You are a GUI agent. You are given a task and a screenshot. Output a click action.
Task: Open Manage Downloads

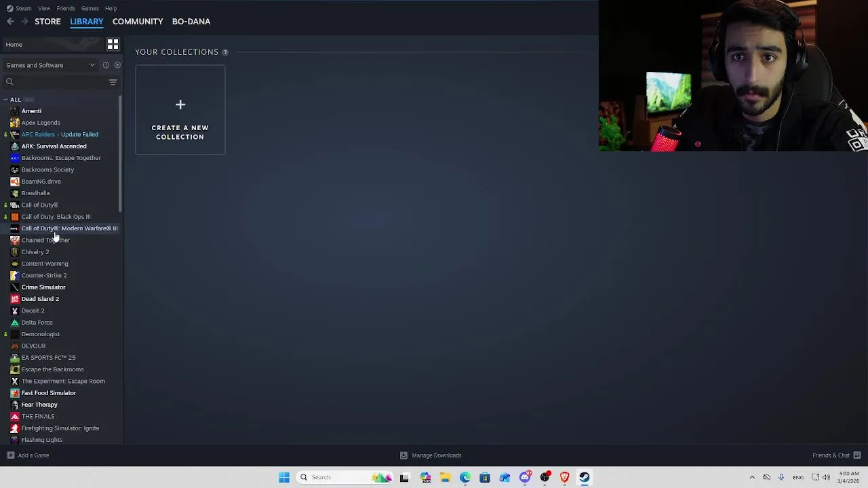pyautogui.click(x=431, y=455)
